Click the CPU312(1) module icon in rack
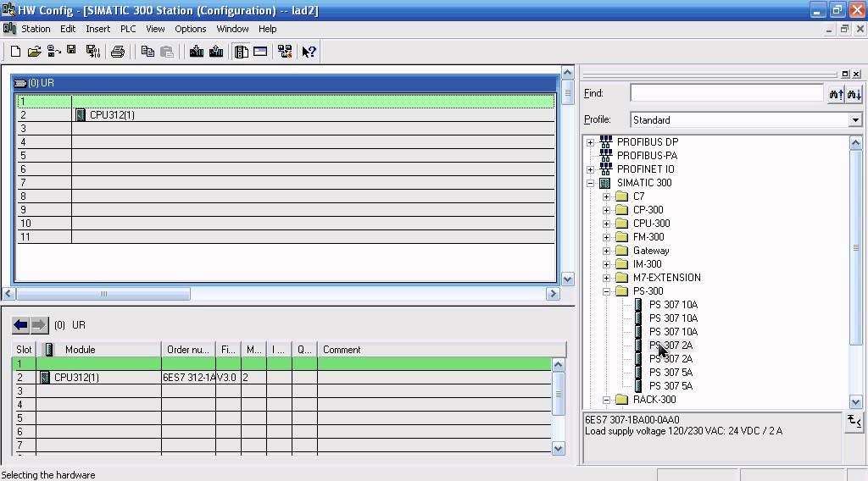The height and width of the screenshot is (481, 868). [x=81, y=115]
